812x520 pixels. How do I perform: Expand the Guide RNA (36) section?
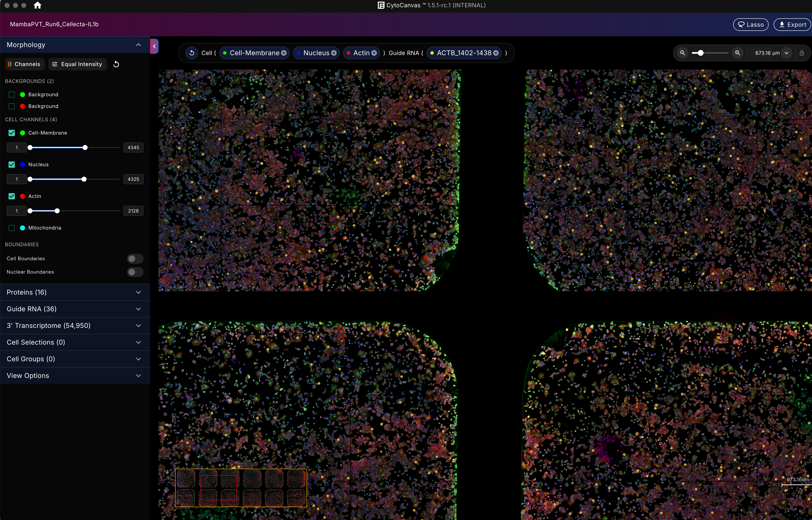75,309
